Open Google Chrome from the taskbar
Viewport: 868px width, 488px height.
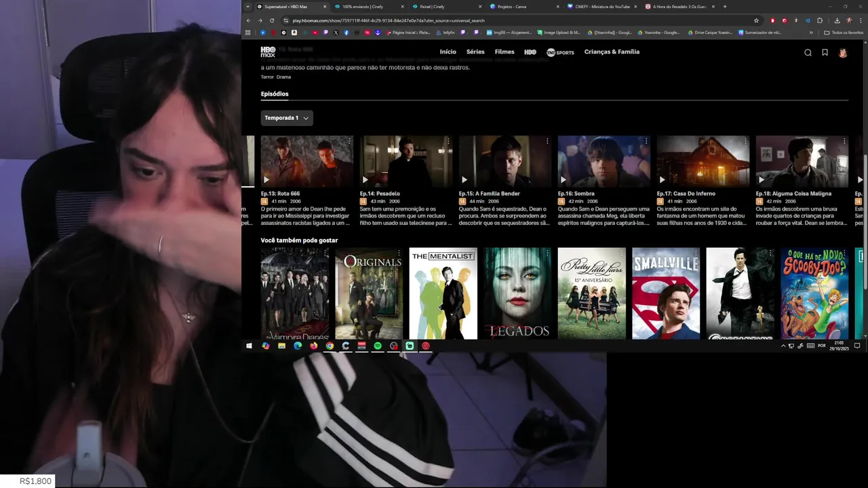tap(330, 346)
